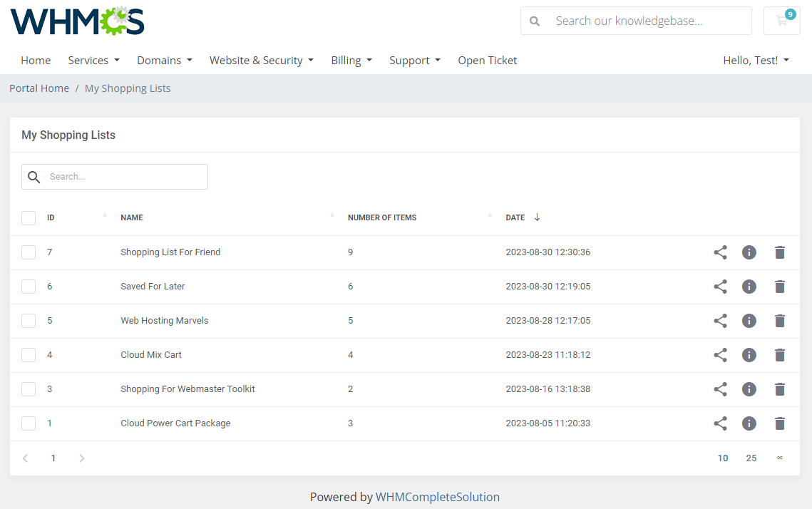View info for Cloud Power Cart Package
This screenshot has height=509, width=812.
pyautogui.click(x=749, y=423)
